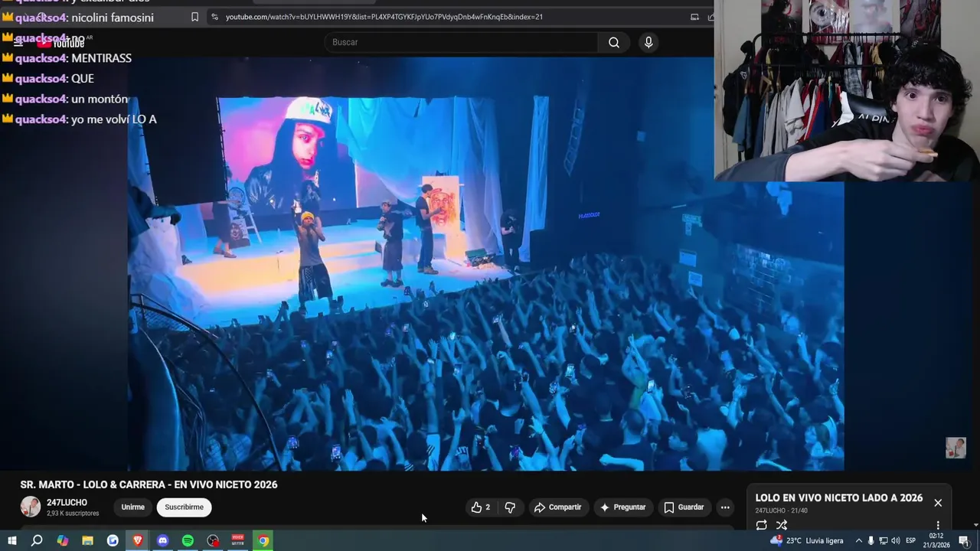The image size is (980, 551).
Task: Open Spotify from the taskbar
Action: coord(188,541)
